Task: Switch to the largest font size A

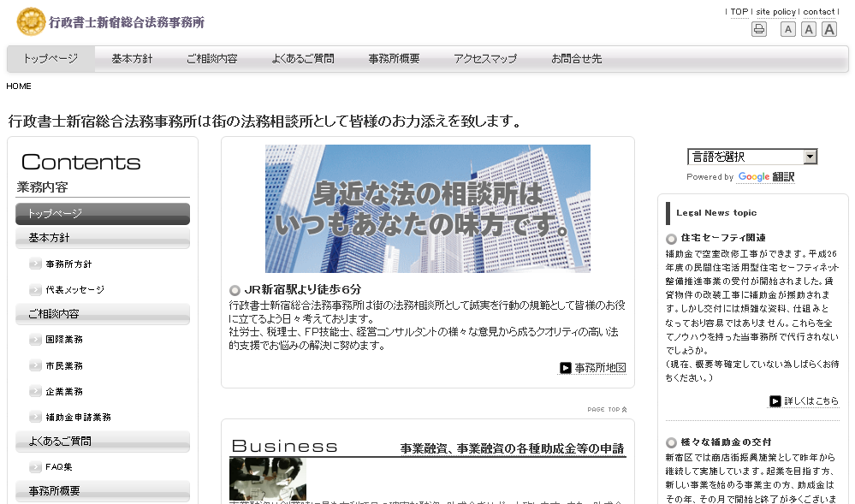Action: click(829, 28)
